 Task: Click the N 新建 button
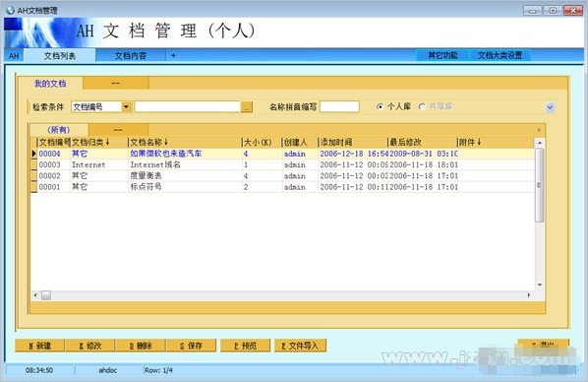39,346
